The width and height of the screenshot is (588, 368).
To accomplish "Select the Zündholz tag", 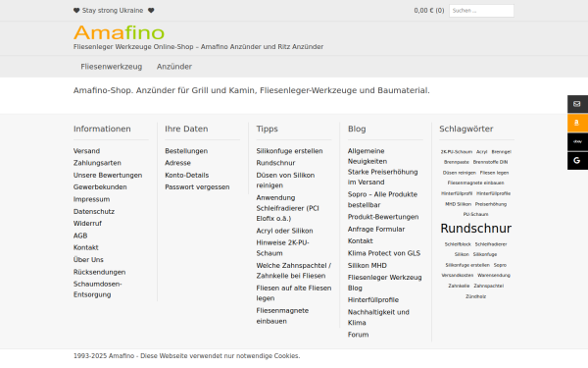I will [476, 296].
